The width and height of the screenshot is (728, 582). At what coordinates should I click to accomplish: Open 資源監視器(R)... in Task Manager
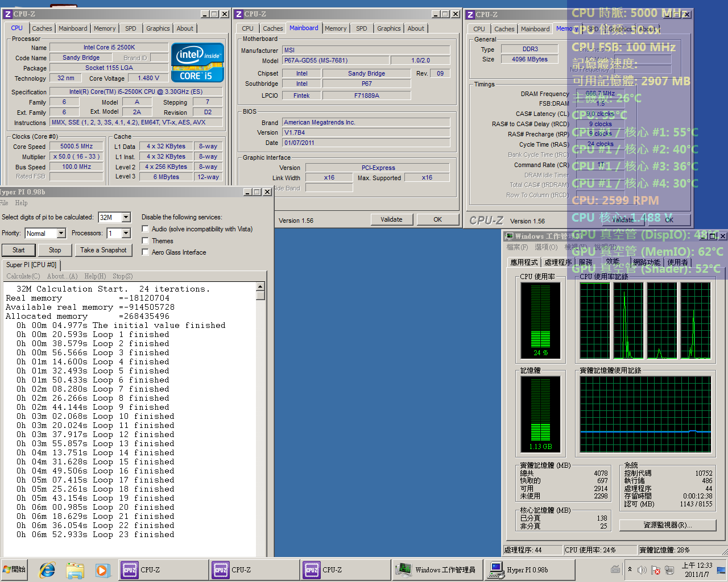(x=667, y=525)
